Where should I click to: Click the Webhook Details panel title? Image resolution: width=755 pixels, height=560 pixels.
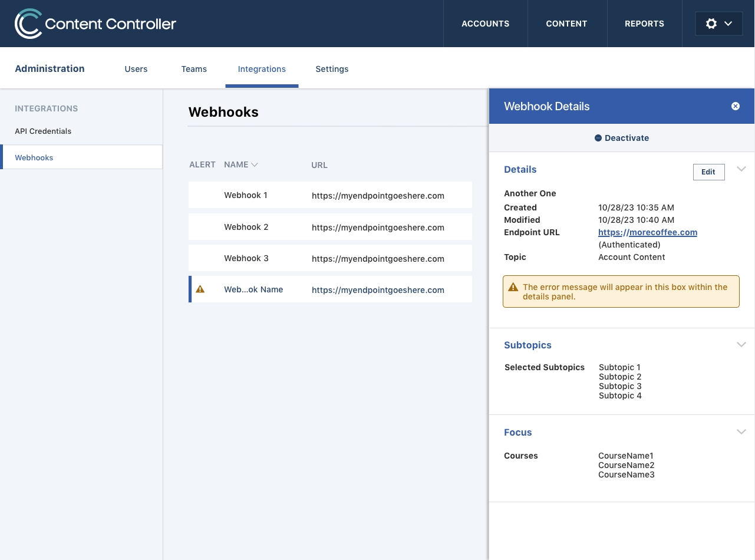[547, 106]
